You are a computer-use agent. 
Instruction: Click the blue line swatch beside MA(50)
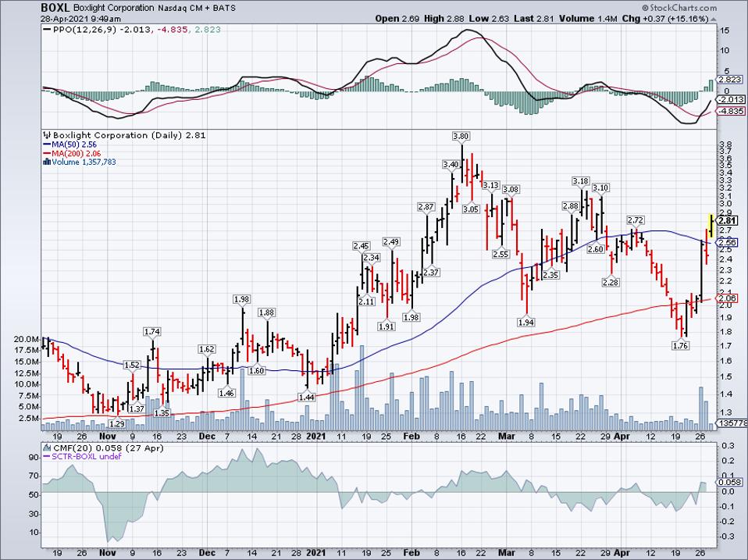click(47, 144)
